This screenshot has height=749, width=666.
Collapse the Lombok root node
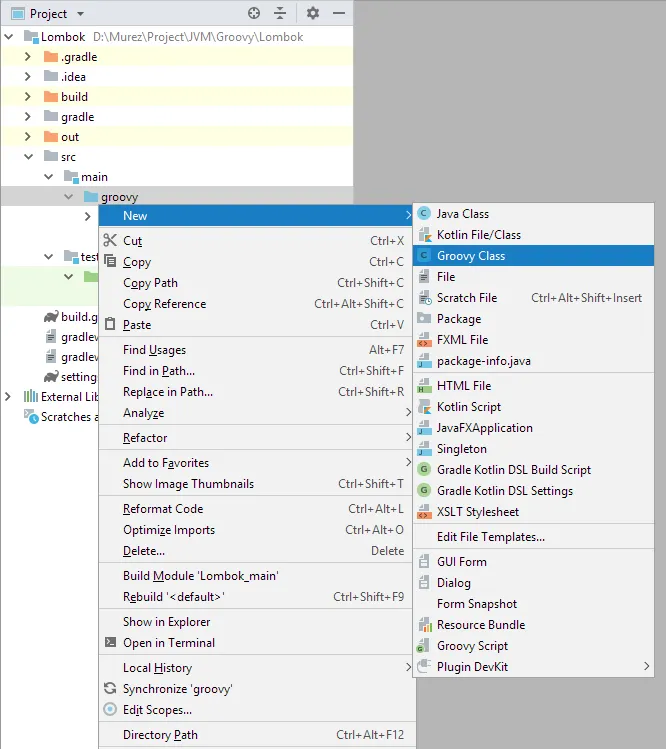[9, 36]
